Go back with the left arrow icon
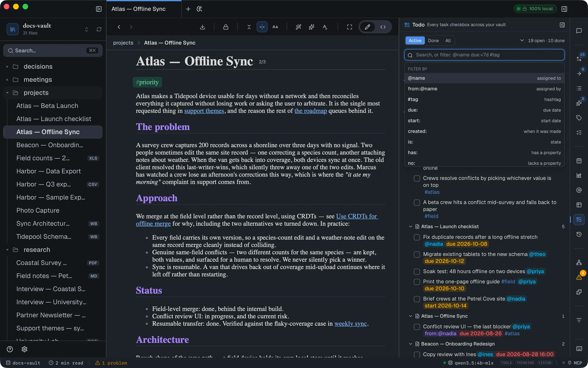 (119, 27)
